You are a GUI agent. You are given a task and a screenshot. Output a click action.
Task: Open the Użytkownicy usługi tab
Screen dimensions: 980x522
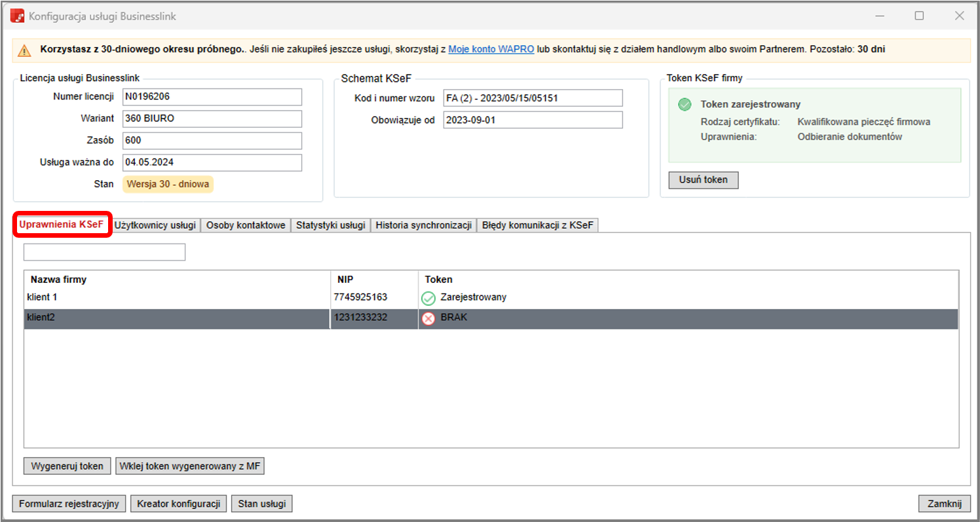pyautogui.click(x=155, y=225)
